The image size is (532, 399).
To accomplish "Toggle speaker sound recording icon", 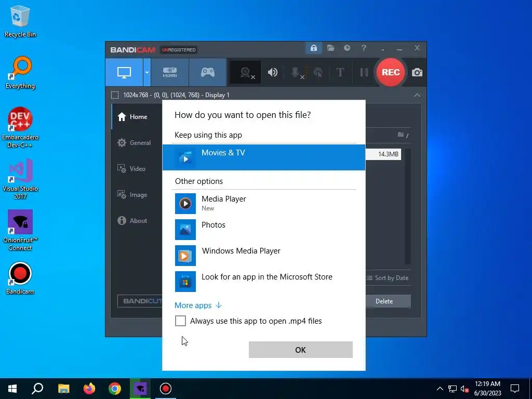I will (272, 72).
